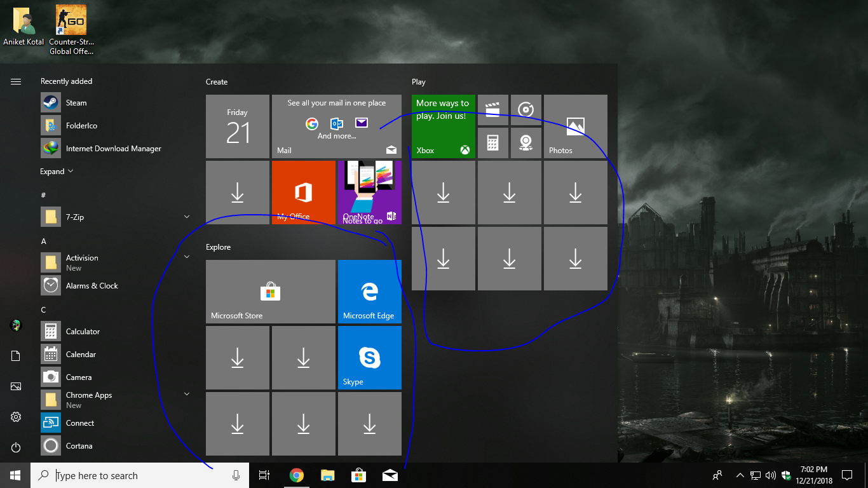Open the Skype tile
The width and height of the screenshot is (868, 488).
pos(370,358)
